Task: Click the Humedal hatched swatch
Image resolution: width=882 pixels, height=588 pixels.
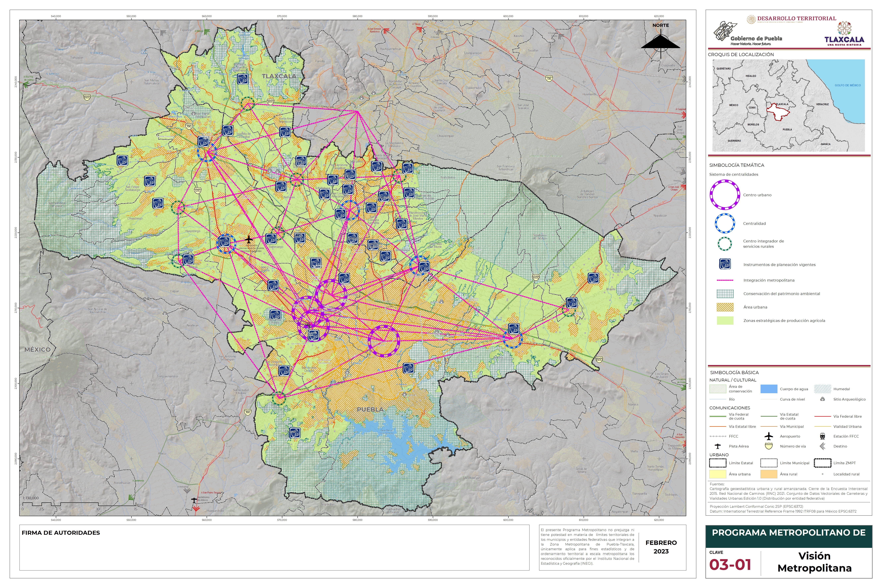Action: pyautogui.click(x=823, y=389)
